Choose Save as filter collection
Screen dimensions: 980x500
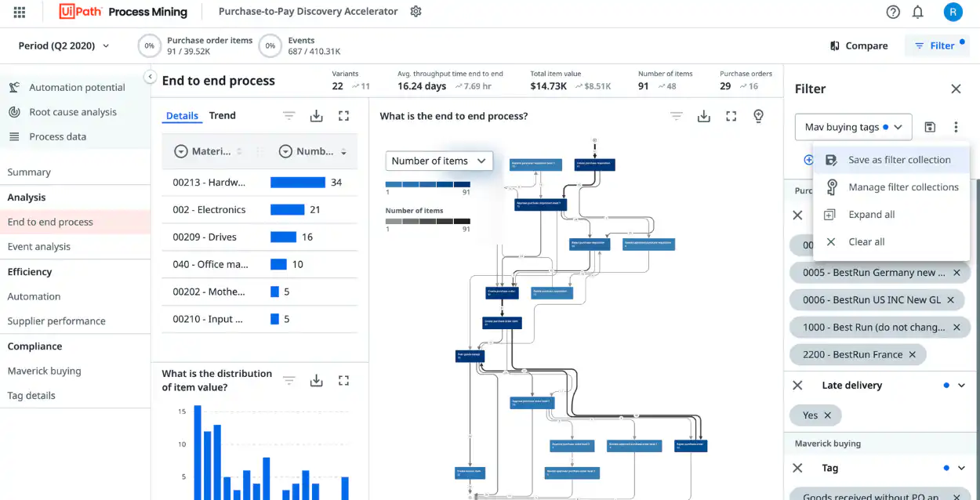[x=891, y=160]
